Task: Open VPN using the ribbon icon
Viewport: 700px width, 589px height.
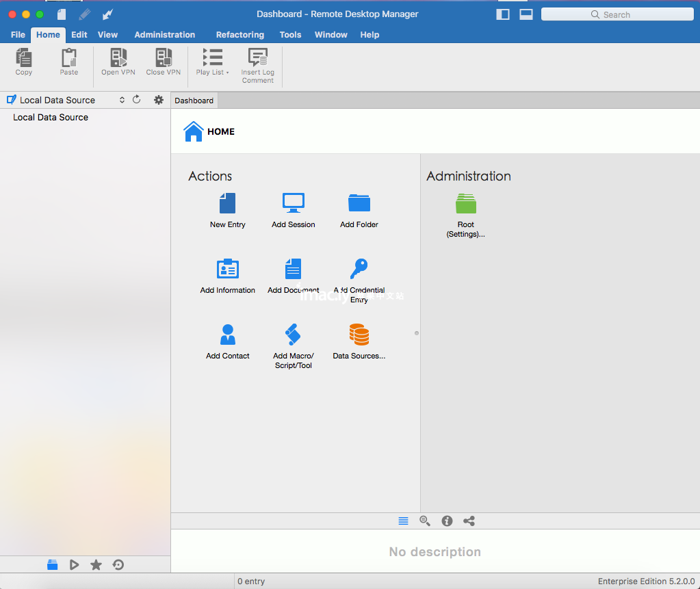Action: tap(118, 58)
